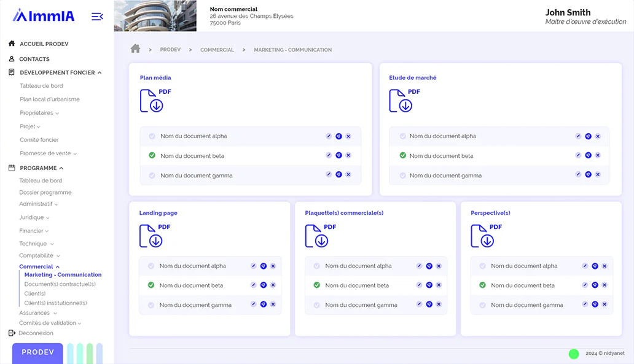The image size is (634, 364).
Task: Open Document(s) contractuel(s) menu item
Action: pyautogui.click(x=60, y=284)
